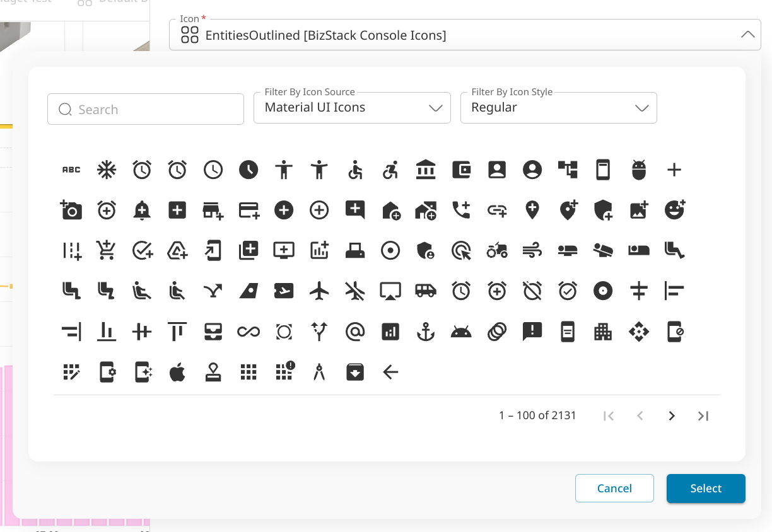
Task: Open Filter By Icon Source dropdown
Action: [352, 108]
